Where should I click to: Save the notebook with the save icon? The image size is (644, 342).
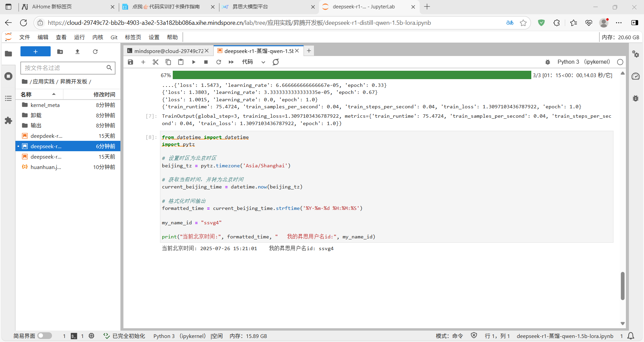coord(130,62)
